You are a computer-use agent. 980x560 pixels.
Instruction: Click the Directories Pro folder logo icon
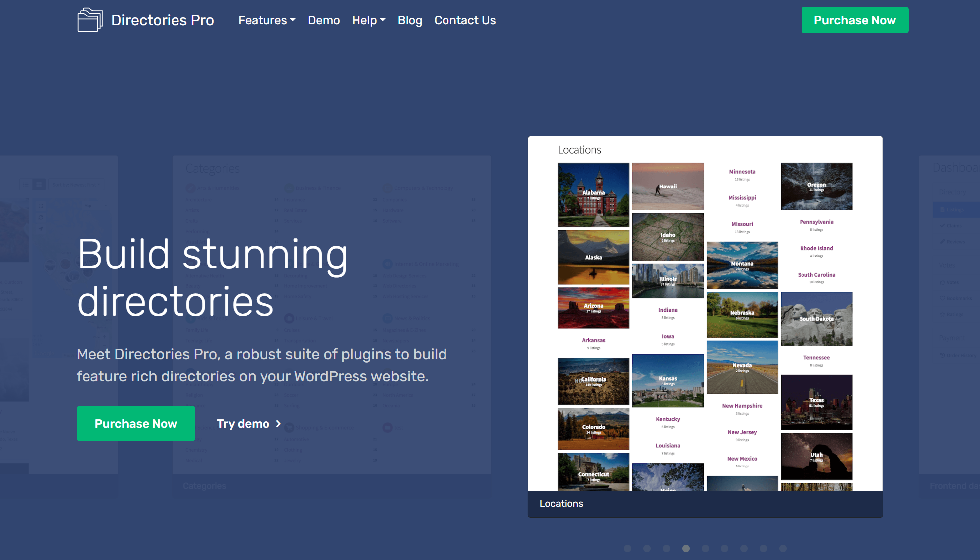pyautogui.click(x=90, y=20)
